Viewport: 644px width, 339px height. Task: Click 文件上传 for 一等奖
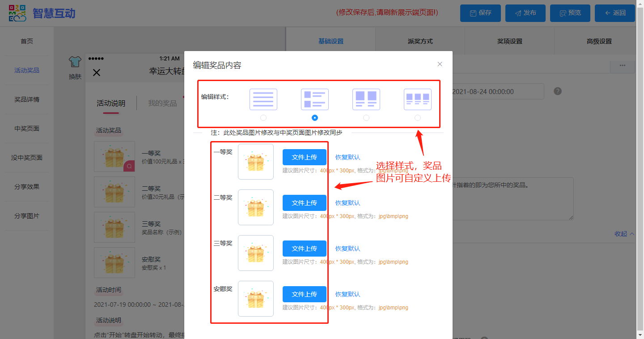[x=304, y=157]
